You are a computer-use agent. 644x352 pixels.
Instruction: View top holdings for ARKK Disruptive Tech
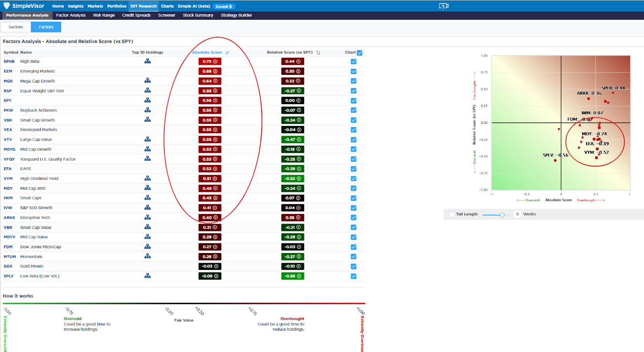(148, 217)
